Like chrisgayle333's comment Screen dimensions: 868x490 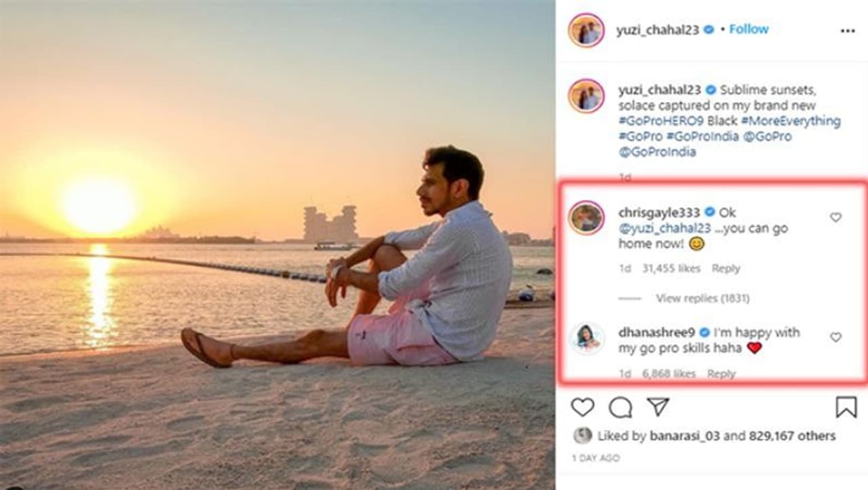click(x=835, y=218)
